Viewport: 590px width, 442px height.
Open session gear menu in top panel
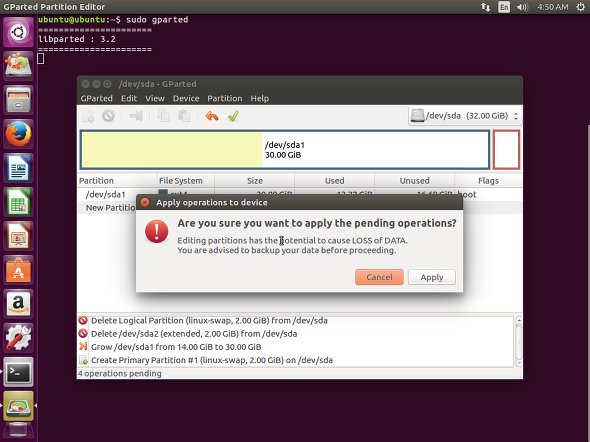tap(581, 7)
